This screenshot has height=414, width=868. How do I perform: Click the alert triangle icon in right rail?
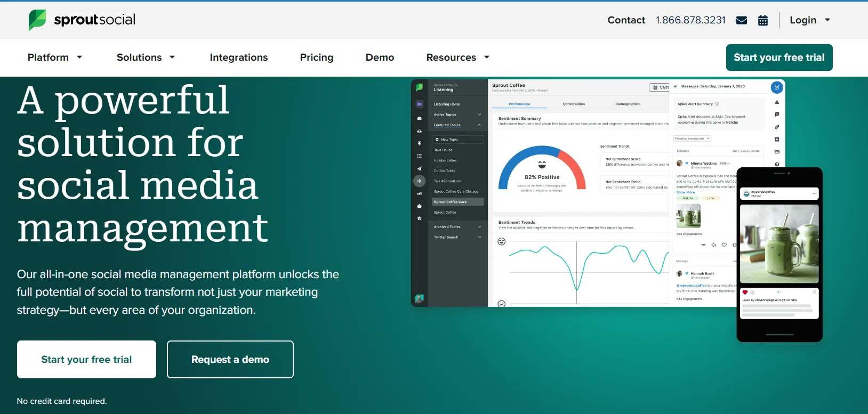[x=777, y=102]
